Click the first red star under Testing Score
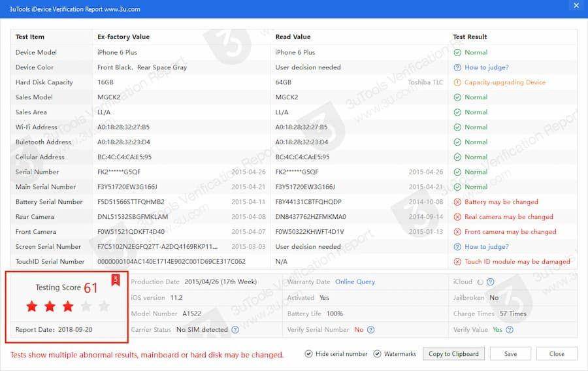 tap(32, 306)
